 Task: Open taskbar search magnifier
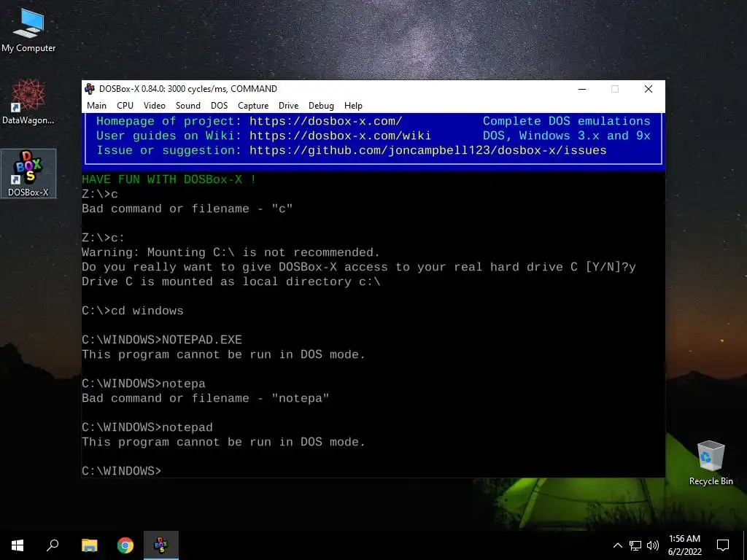53,545
